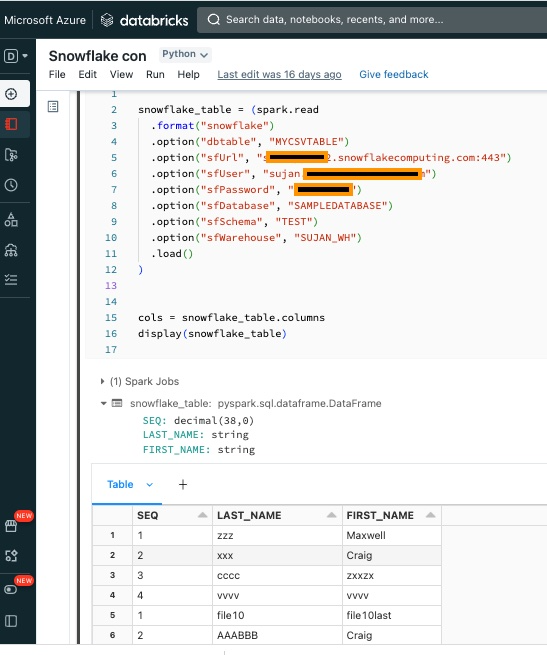This screenshot has height=655, width=547.
Task: Open the Python language dropdown
Action: 185,54
